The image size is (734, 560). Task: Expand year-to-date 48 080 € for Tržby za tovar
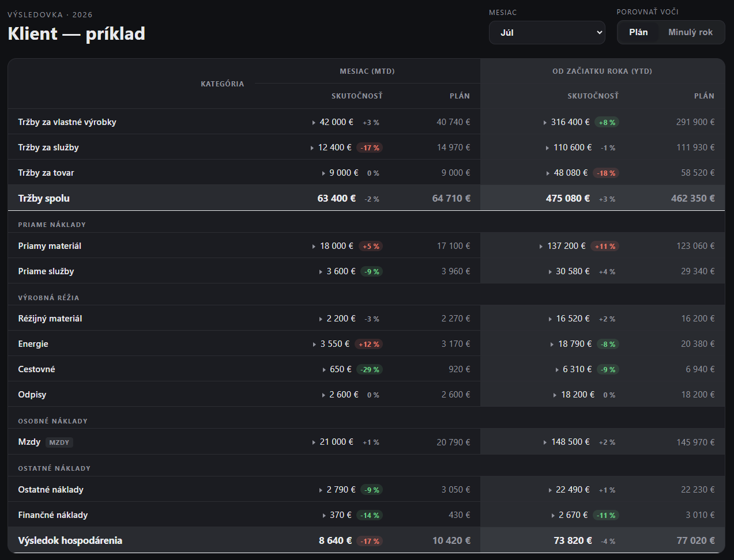coord(567,173)
